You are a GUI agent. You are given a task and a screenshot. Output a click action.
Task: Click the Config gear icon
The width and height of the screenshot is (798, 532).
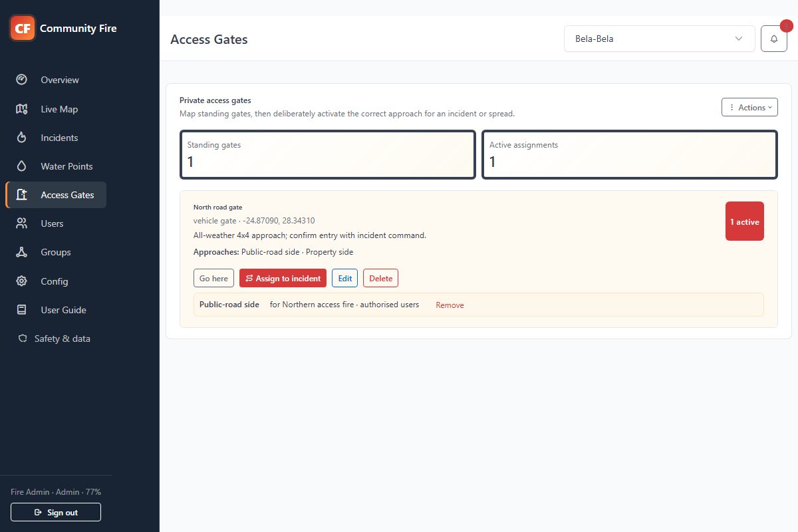[21, 281]
